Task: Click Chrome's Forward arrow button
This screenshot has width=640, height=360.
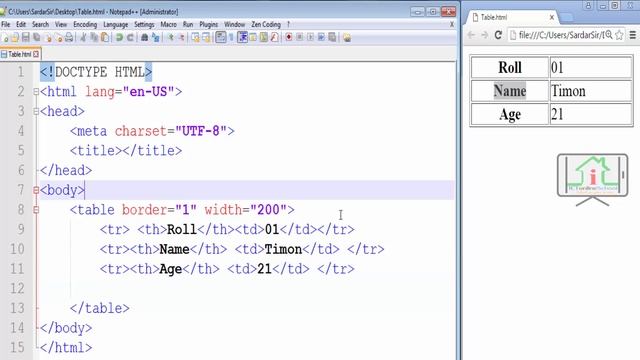Action: (x=484, y=35)
